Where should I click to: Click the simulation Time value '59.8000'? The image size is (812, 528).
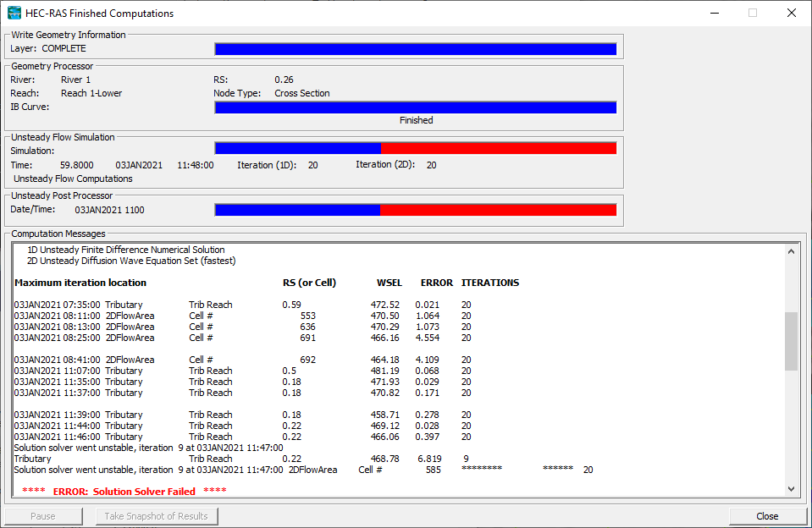tap(77, 165)
